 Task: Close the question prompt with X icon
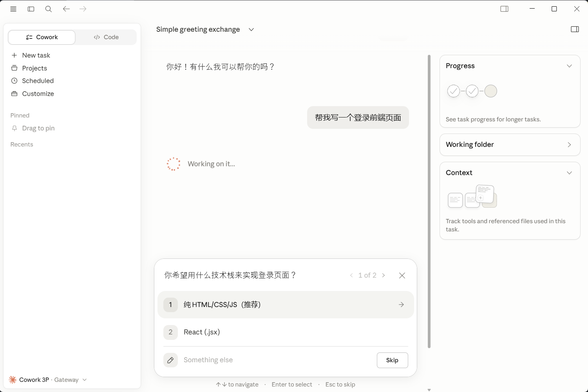pos(402,275)
